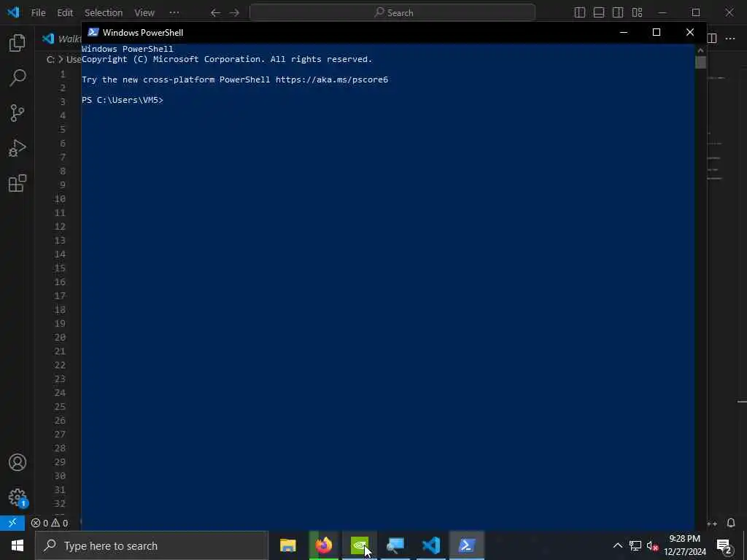Viewport: 747px width, 560px height.
Task: Expand the hidden menus ellipsis in menu bar
Action: (x=174, y=13)
